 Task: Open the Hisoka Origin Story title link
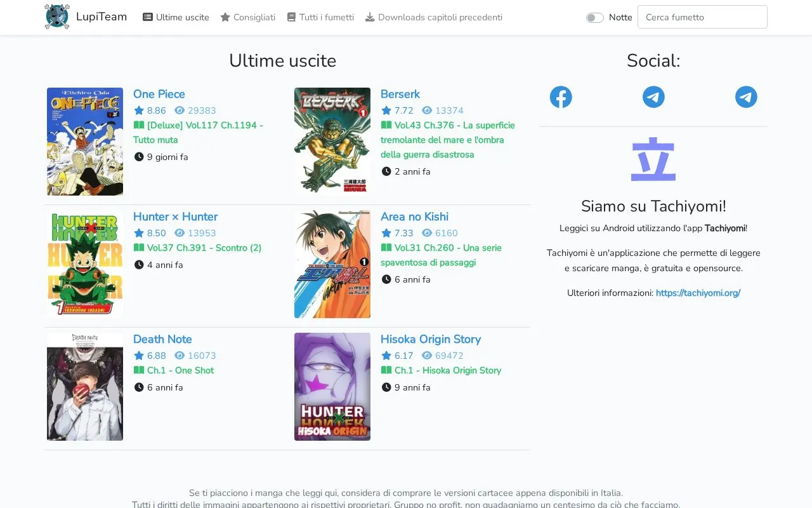pos(431,339)
